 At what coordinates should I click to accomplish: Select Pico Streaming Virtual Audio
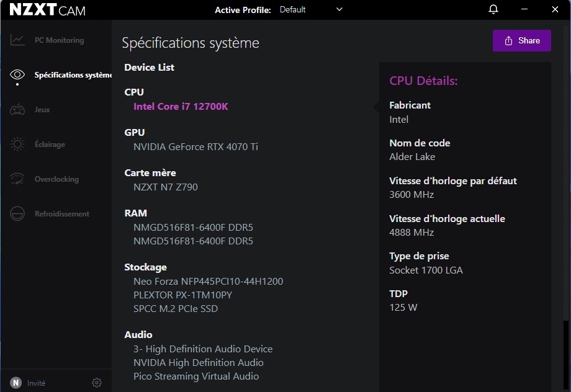click(196, 376)
